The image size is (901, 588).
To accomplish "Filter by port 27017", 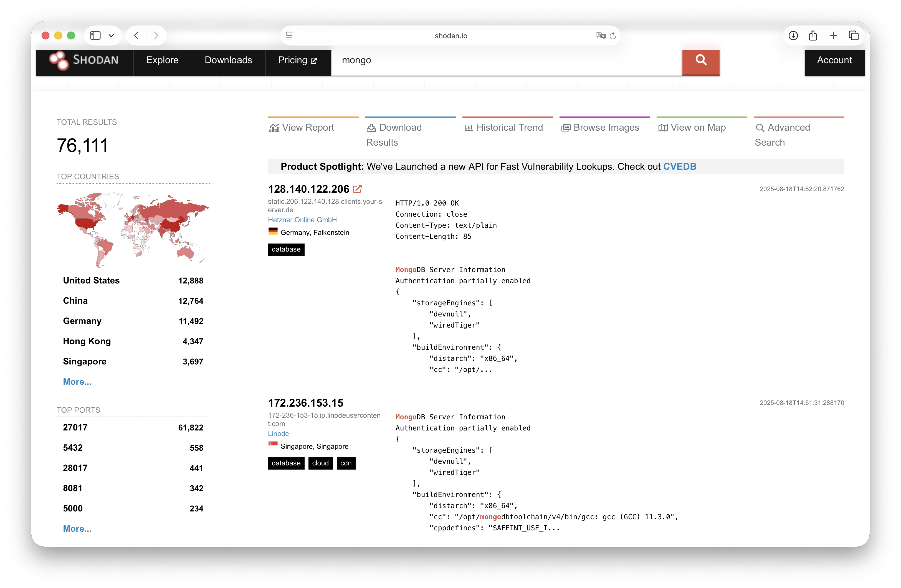I will [x=133, y=427].
